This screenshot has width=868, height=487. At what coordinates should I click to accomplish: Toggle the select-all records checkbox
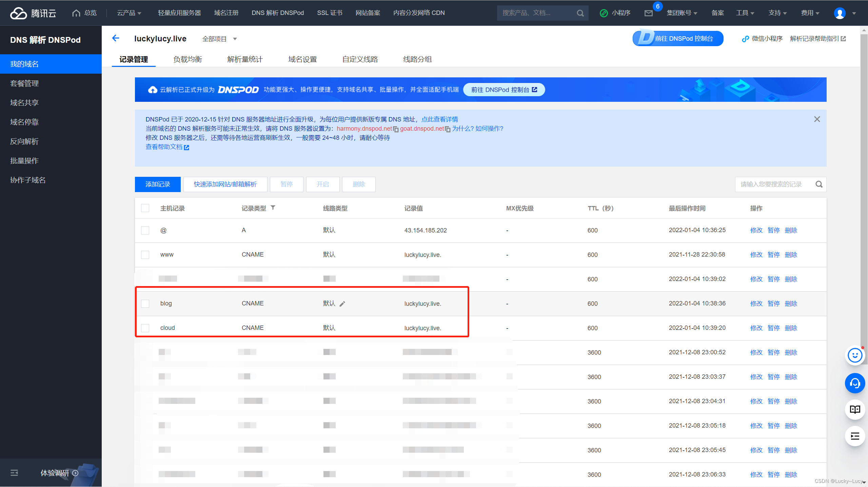click(145, 208)
